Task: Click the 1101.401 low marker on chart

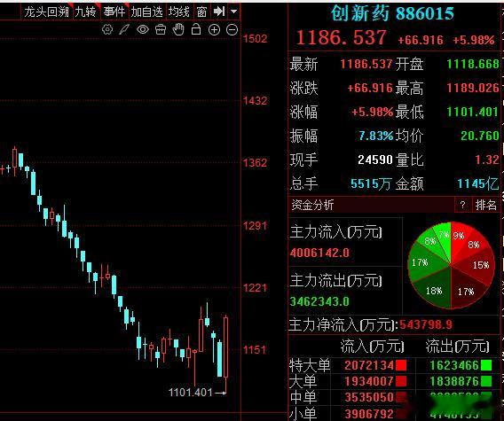Action: pyautogui.click(x=190, y=392)
